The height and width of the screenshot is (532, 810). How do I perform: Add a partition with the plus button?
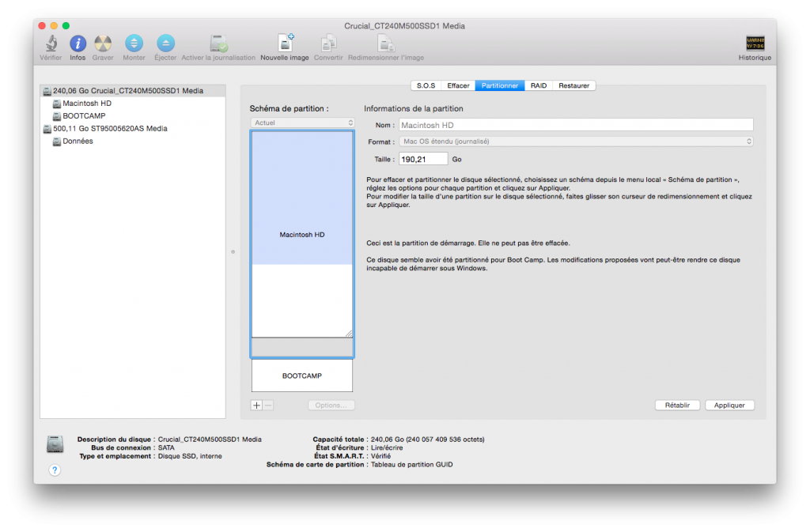257,405
